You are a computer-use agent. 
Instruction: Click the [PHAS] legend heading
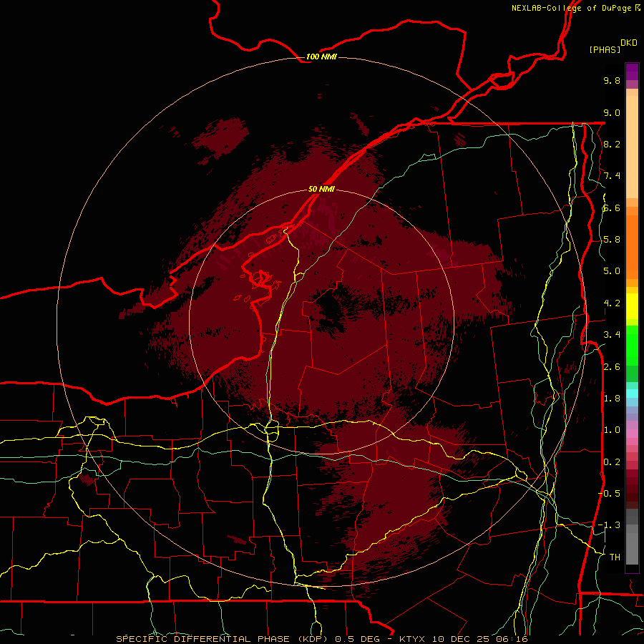pos(605,49)
